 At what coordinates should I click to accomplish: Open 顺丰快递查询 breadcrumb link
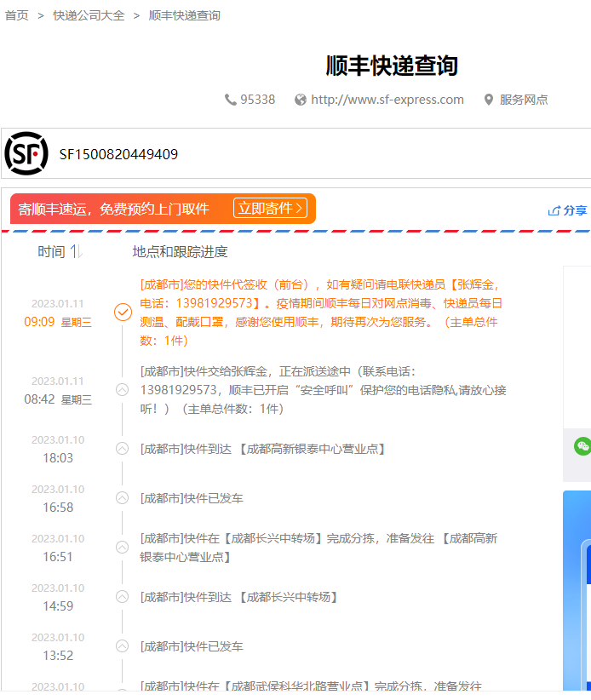[x=184, y=15]
